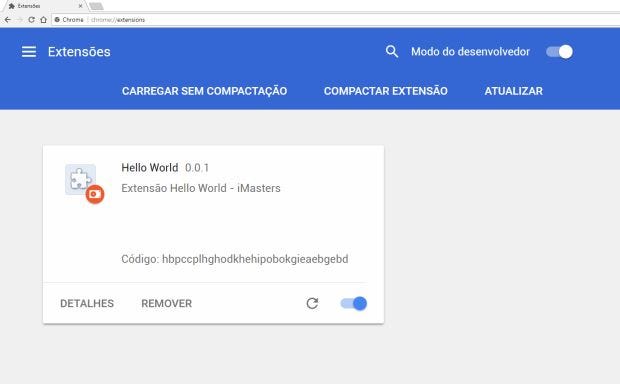Click the orange unpacked extension badge

(x=95, y=194)
